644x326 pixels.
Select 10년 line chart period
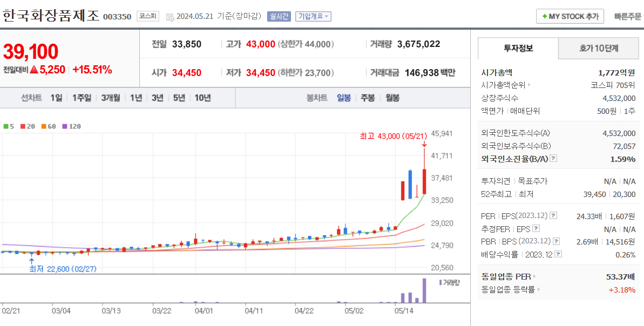(202, 98)
